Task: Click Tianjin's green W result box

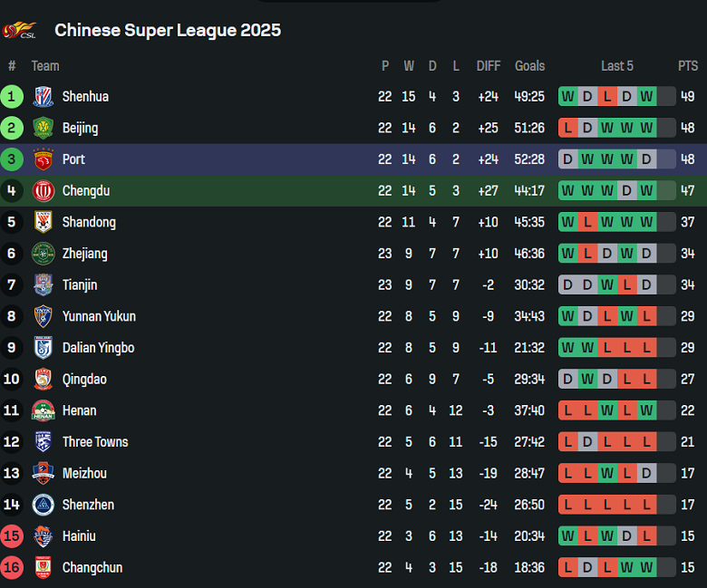Action: click(x=607, y=284)
